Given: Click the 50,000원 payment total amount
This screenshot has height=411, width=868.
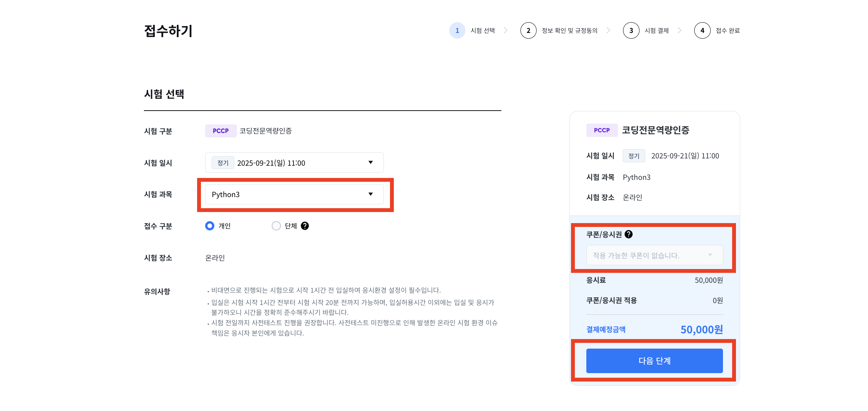Looking at the screenshot, I should (x=702, y=329).
